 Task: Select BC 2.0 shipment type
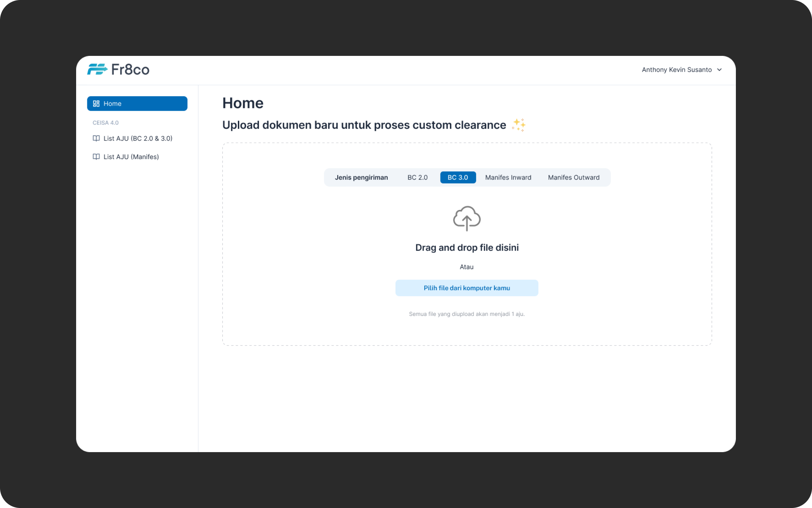point(417,177)
